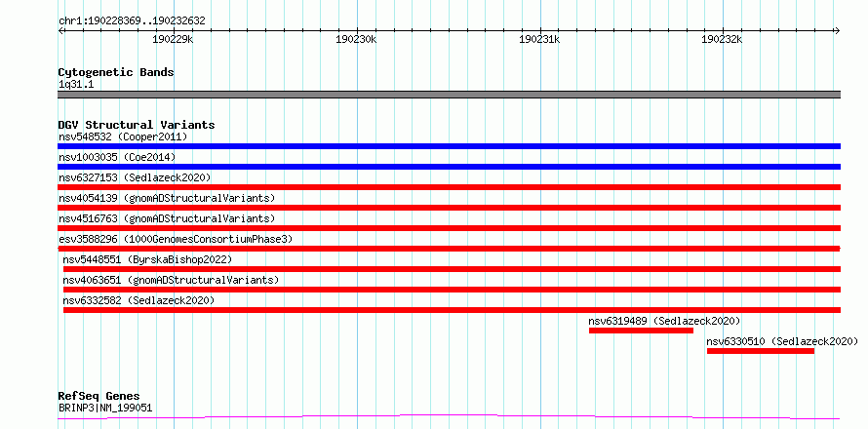Click the 190232k ruler tick label

tap(722, 39)
